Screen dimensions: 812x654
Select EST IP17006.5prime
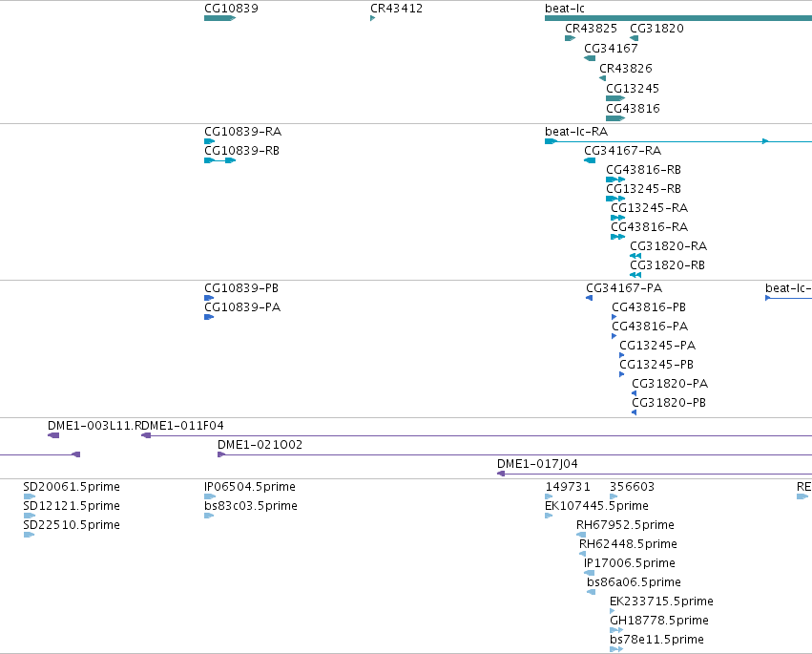(x=630, y=564)
